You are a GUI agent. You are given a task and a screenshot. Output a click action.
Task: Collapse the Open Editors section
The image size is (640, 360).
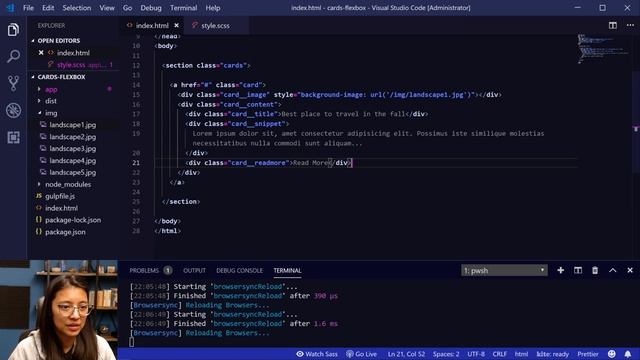[x=33, y=41]
